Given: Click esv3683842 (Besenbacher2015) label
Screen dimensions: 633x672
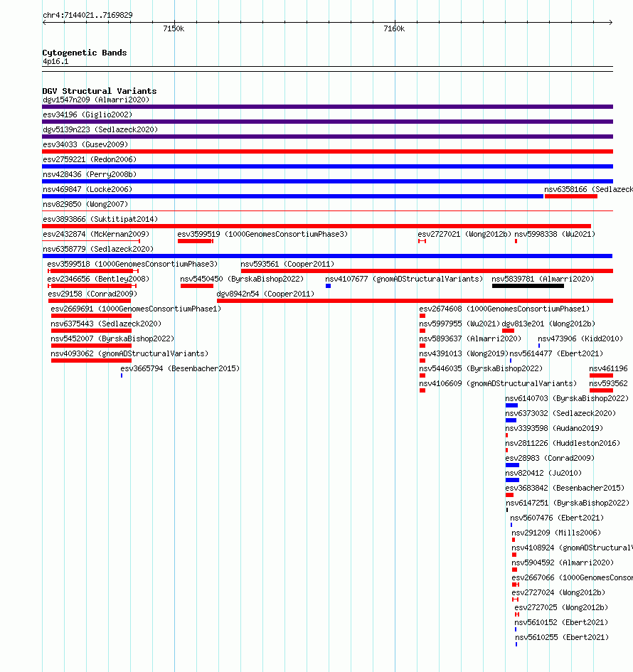Looking at the screenshot, I should coord(565,489).
